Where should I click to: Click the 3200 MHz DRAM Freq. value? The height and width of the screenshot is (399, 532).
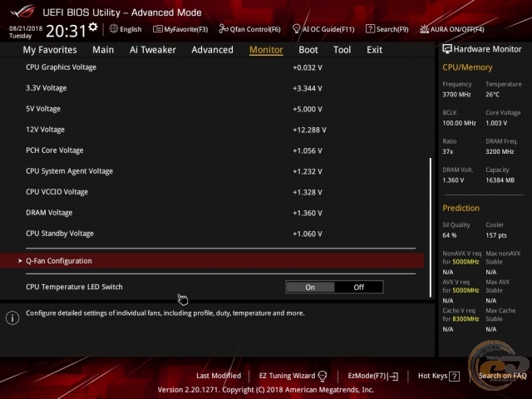(500, 151)
